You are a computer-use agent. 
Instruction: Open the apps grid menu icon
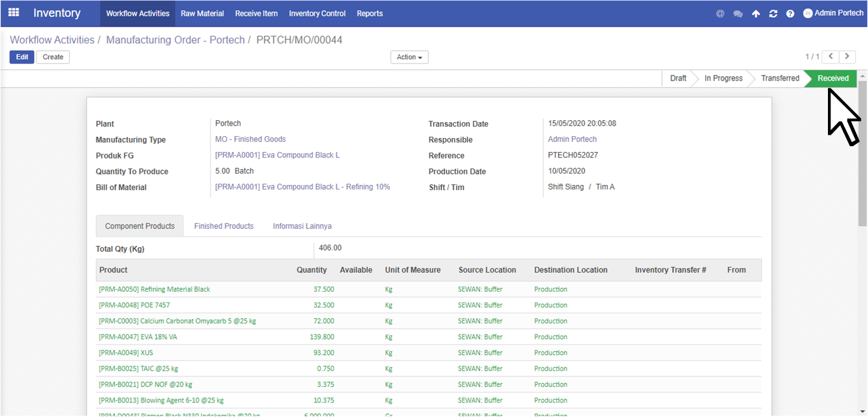tap(13, 13)
